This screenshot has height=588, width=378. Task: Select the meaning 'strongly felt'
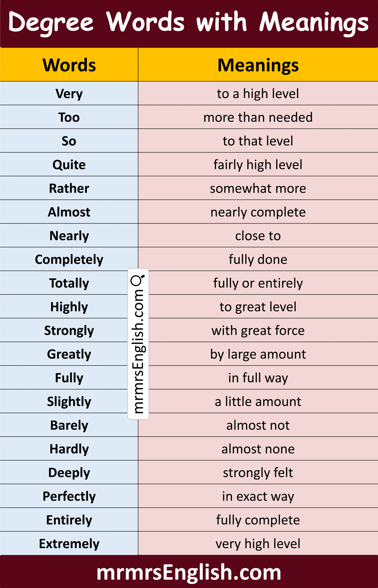258,473
